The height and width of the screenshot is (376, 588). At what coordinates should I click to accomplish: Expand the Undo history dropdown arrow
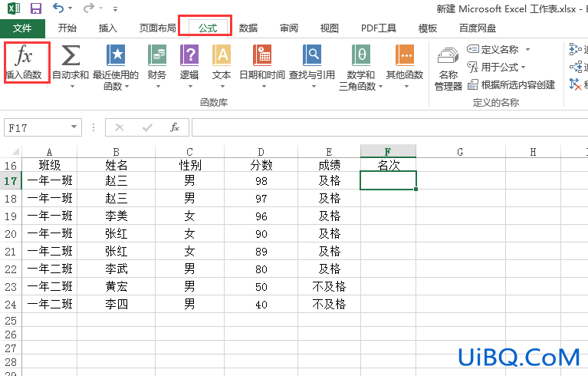(70, 8)
